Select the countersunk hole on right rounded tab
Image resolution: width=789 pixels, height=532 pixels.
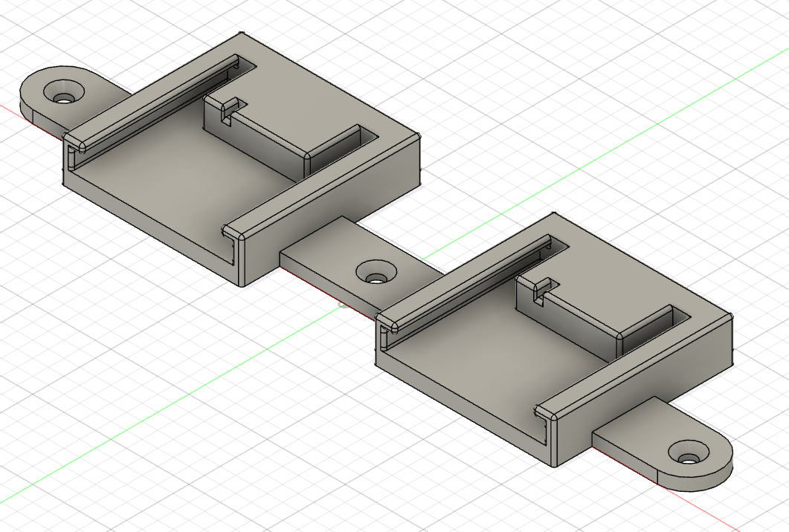[689, 452]
